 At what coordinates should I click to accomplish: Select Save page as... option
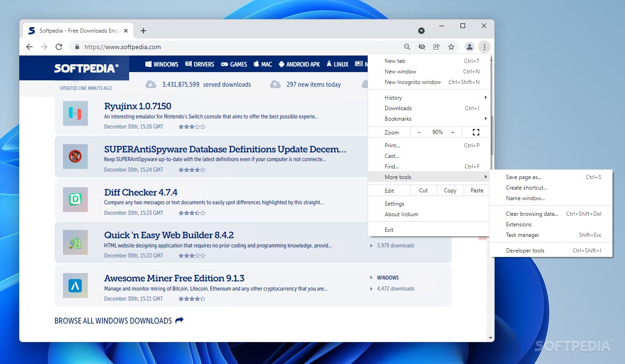(551, 177)
